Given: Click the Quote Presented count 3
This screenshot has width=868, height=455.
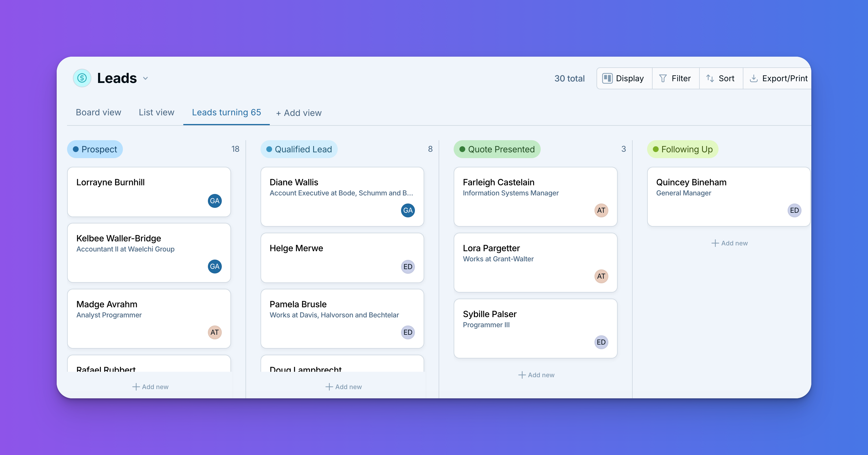Looking at the screenshot, I should [x=623, y=149].
